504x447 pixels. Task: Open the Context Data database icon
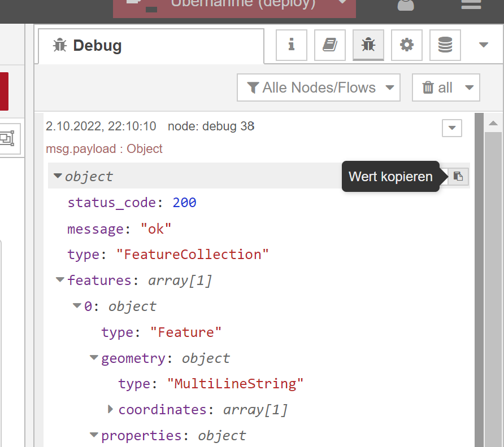click(x=445, y=45)
